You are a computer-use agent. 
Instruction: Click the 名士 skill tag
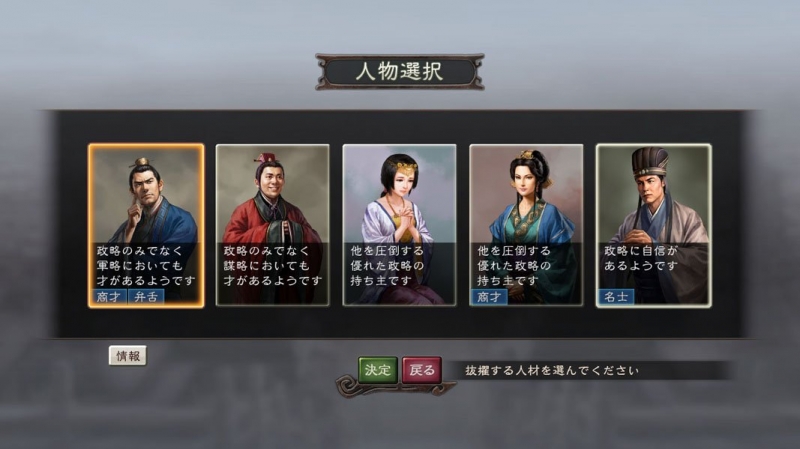(616, 296)
